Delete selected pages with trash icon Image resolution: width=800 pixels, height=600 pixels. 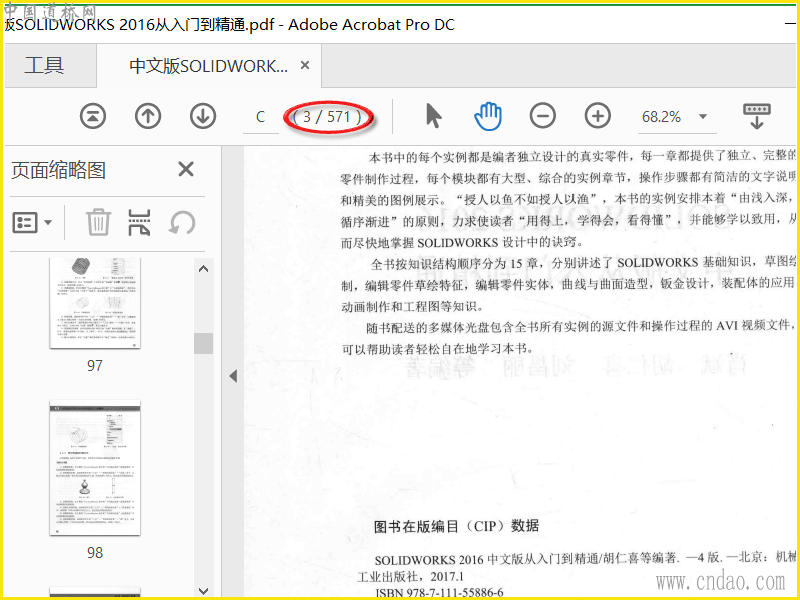[98, 222]
